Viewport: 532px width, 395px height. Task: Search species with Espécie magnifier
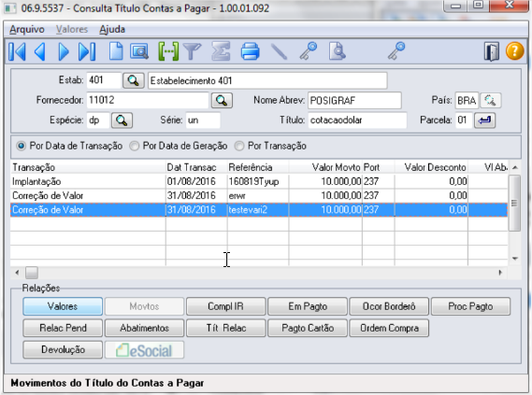point(122,120)
